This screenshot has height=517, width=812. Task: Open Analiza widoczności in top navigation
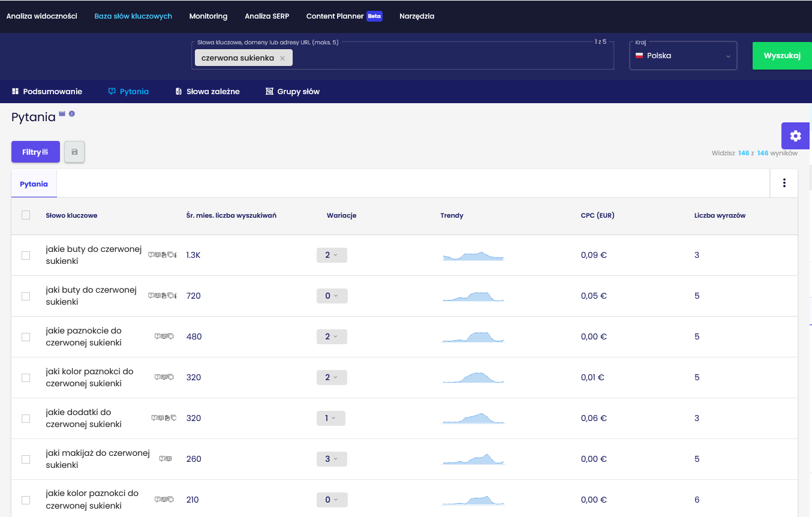(42, 16)
